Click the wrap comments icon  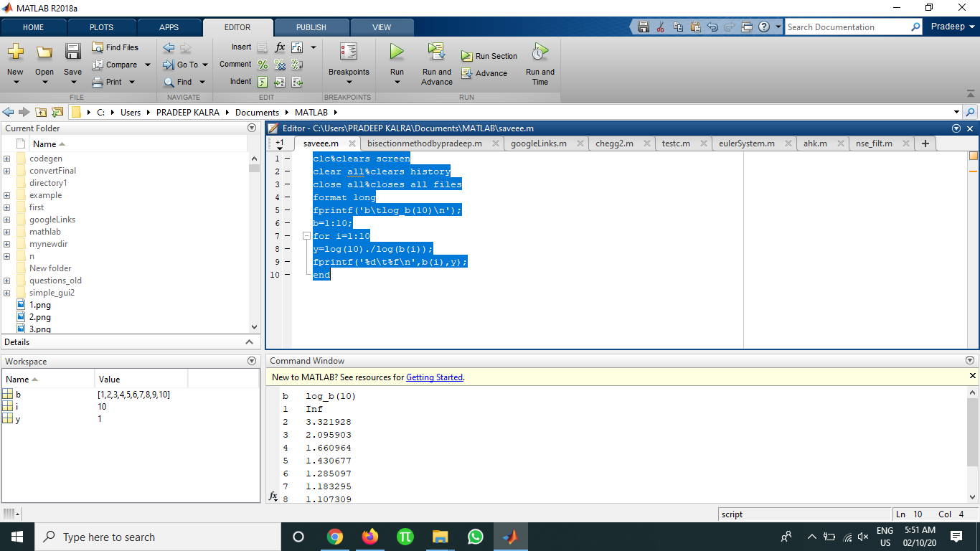[296, 65]
